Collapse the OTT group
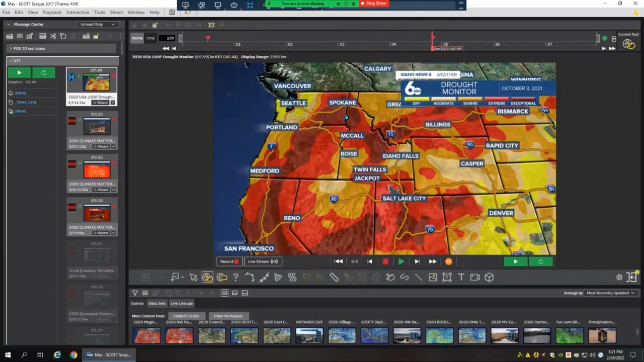 (x=10, y=61)
